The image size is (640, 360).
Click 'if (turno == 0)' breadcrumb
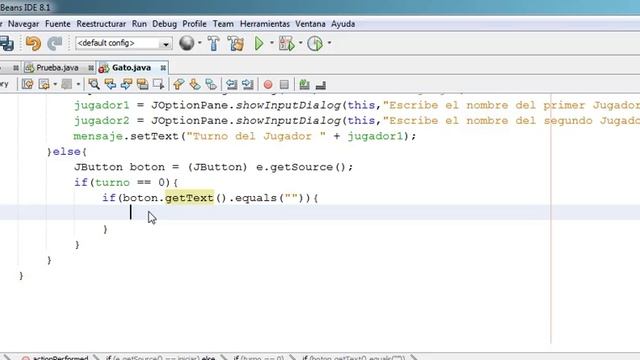tap(259, 358)
